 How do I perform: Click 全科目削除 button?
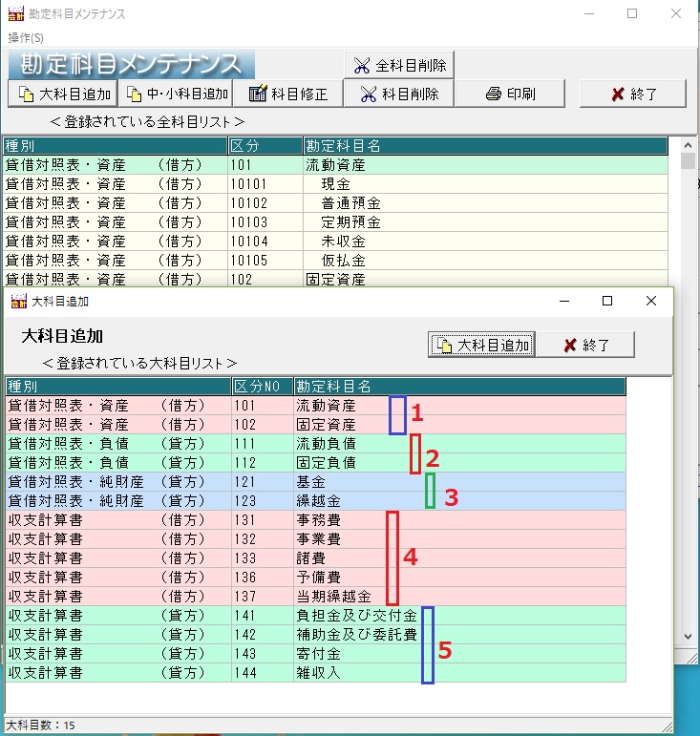point(398,65)
